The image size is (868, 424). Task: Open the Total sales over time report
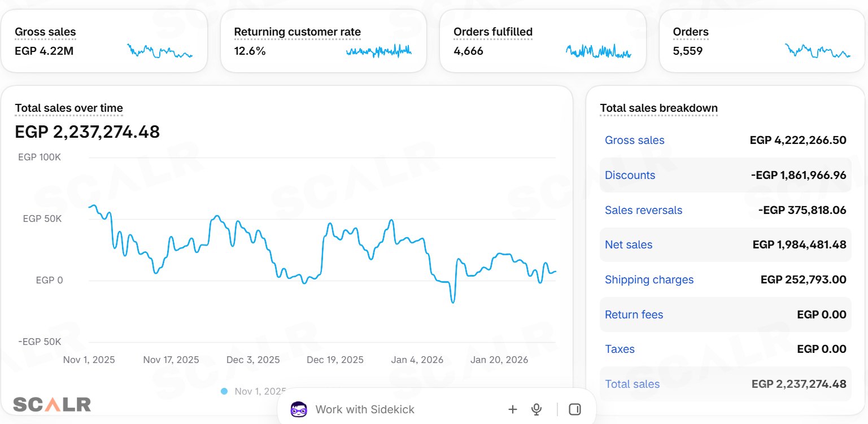(x=69, y=108)
